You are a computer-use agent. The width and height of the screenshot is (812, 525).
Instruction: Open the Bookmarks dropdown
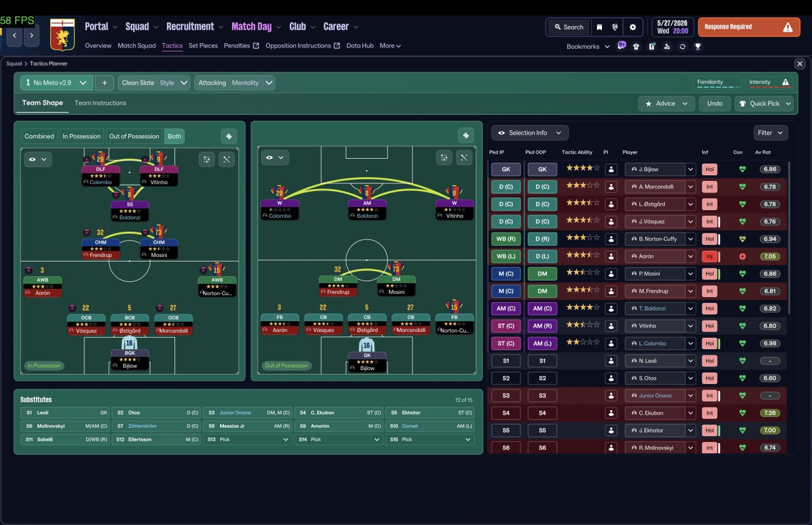[x=588, y=46]
